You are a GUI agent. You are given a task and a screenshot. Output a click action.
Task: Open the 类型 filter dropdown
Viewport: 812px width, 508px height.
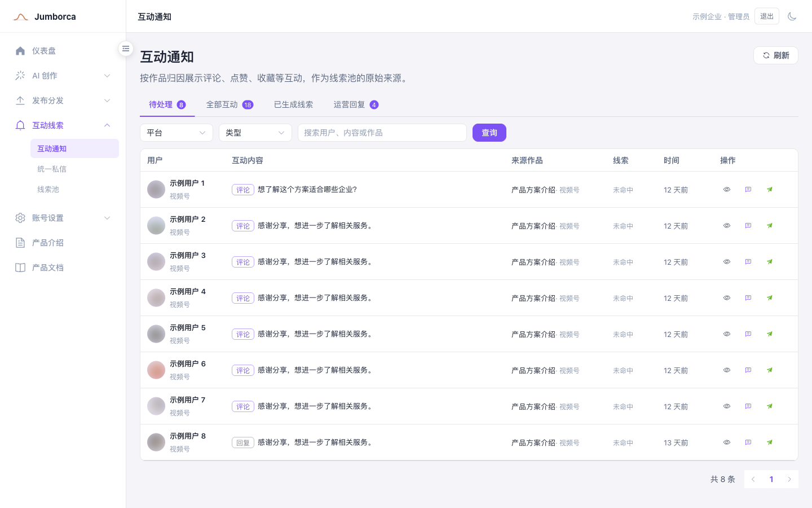click(255, 133)
